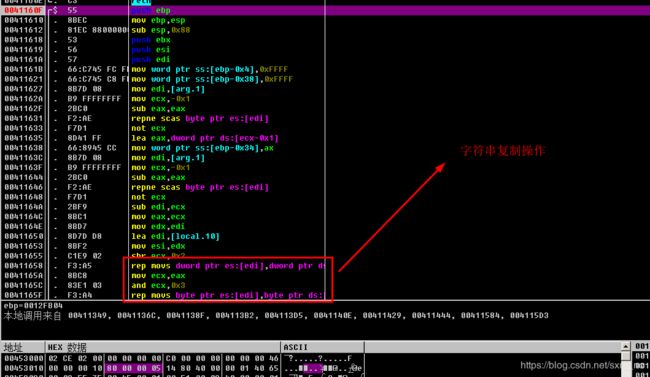
Task: Select dump row at address 00453000
Action: tap(182, 358)
